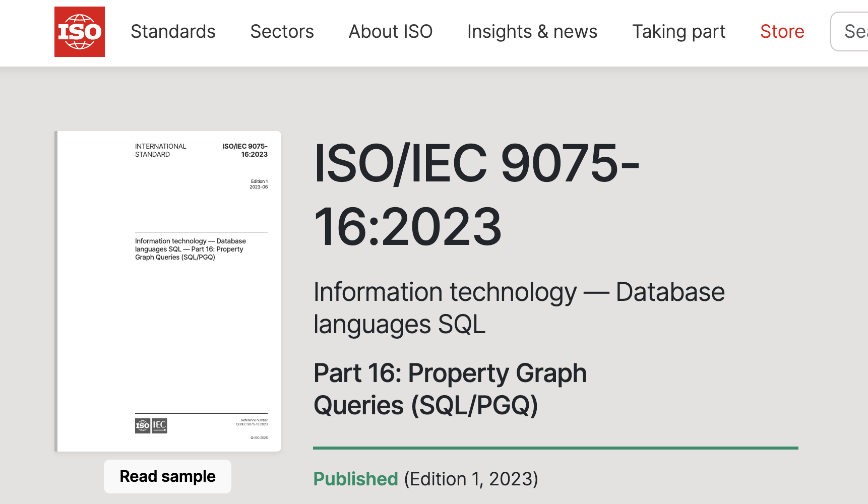Open the Sectors menu
This screenshot has height=504, width=868.
pyautogui.click(x=282, y=31)
